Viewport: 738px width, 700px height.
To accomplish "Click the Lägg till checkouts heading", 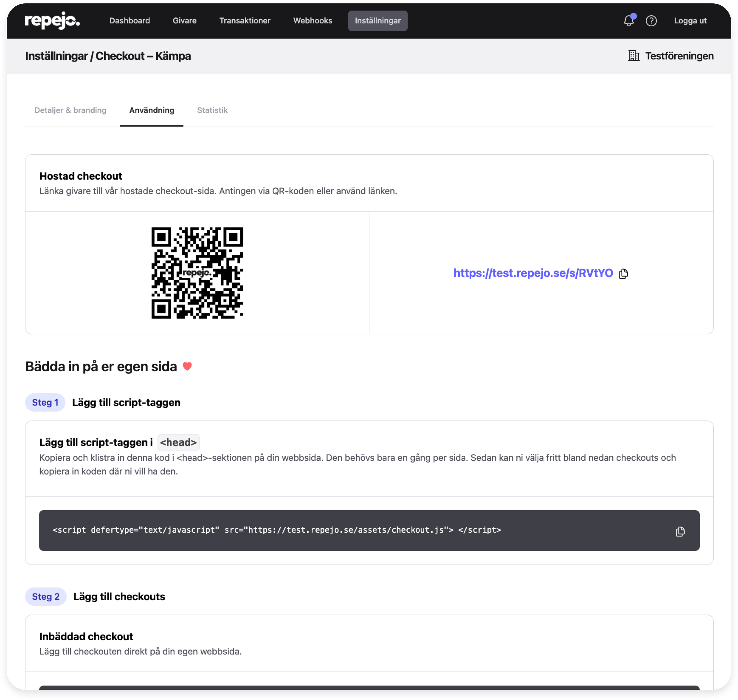I will click(x=119, y=597).
